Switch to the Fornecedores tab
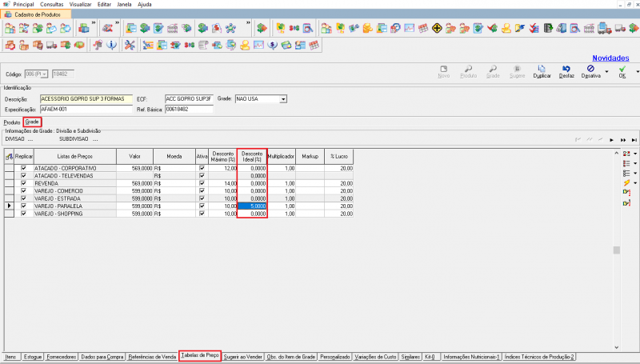Screen dimensions: 640x364 (x=62, y=356)
